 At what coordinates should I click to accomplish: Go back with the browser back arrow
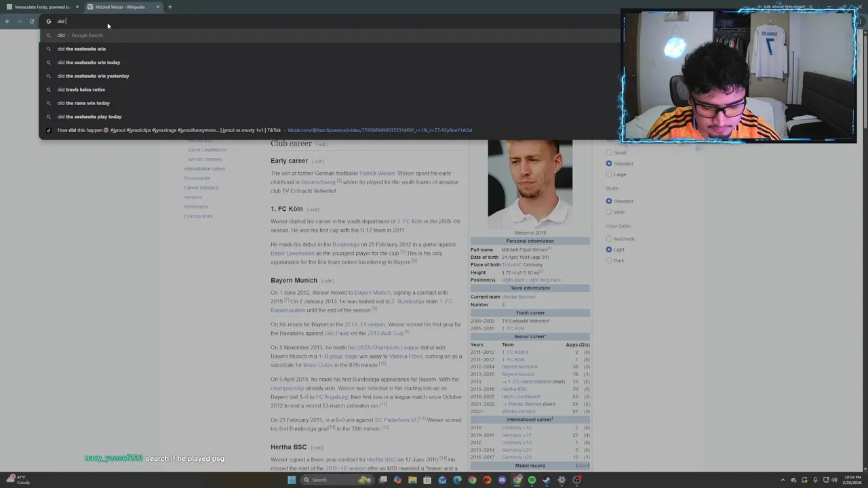point(7,21)
